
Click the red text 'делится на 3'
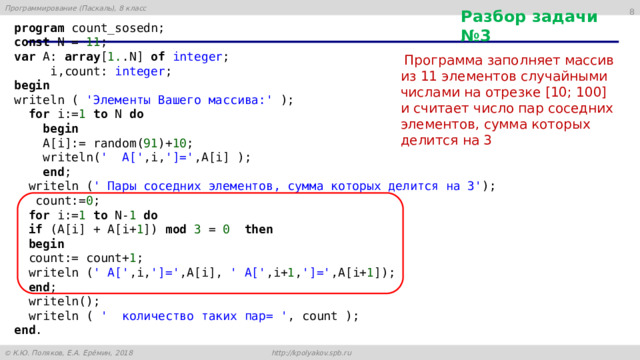446,140
